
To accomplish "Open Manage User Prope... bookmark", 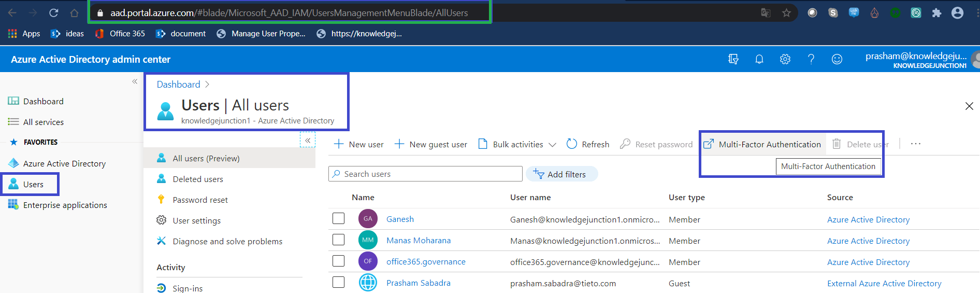I will (261, 34).
